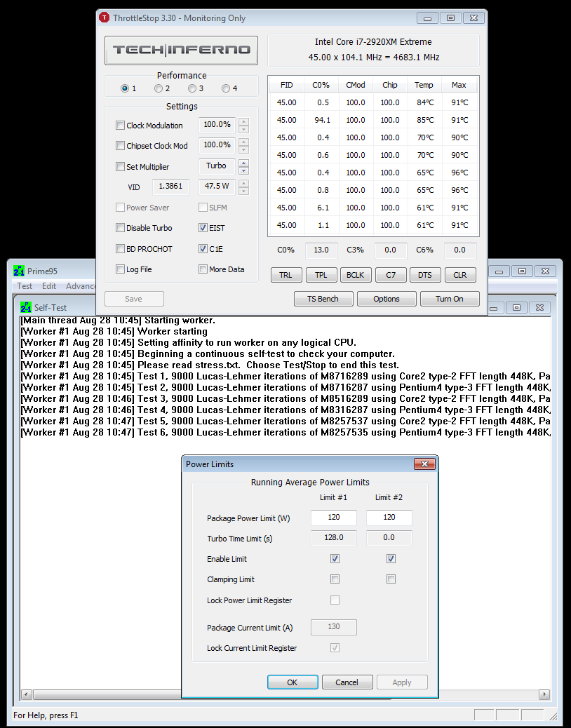The image size is (571, 728).
Task: Click Turbo Time Limit field showing 128.0
Action: (x=333, y=538)
